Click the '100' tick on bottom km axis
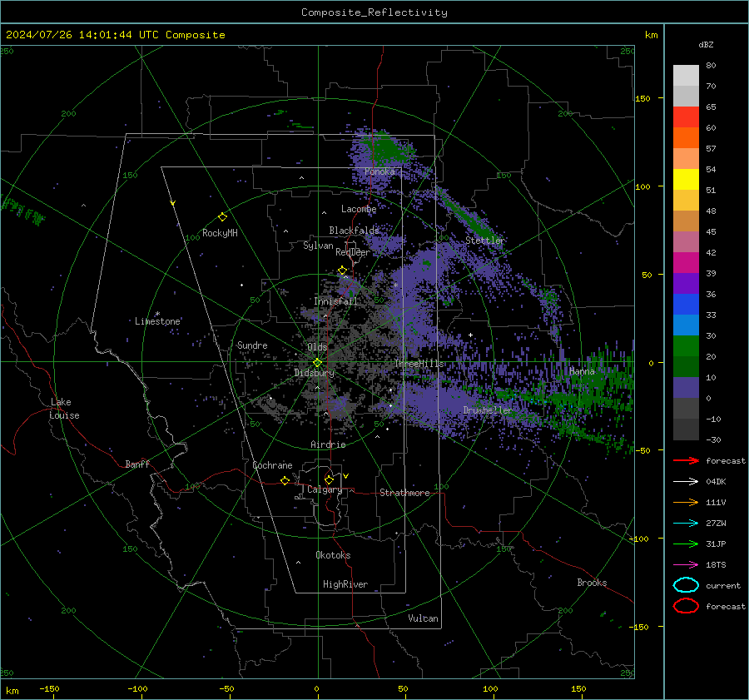Screen dimensions: 749x700 click(x=490, y=688)
